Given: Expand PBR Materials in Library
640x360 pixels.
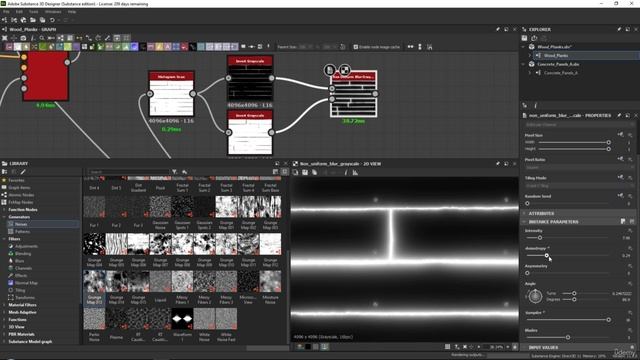Looking at the screenshot, I should pos(4,334).
